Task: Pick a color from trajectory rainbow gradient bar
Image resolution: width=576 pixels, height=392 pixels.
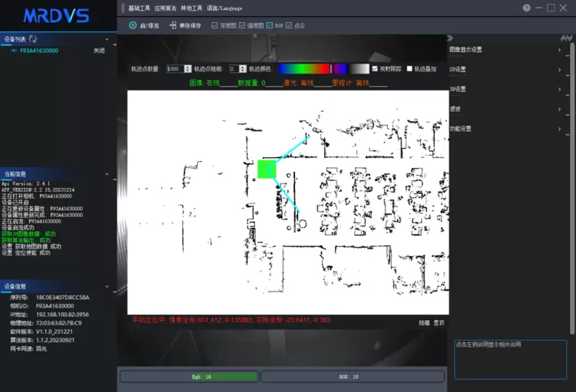Action: pos(303,68)
